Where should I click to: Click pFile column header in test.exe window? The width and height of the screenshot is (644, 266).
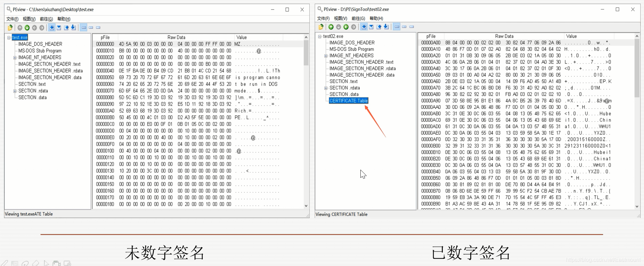tap(105, 37)
